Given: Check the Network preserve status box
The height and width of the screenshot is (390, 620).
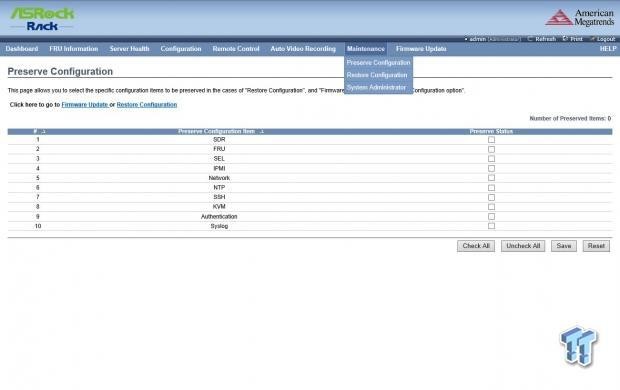Looking at the screenshot, I should tap(491, 178).
